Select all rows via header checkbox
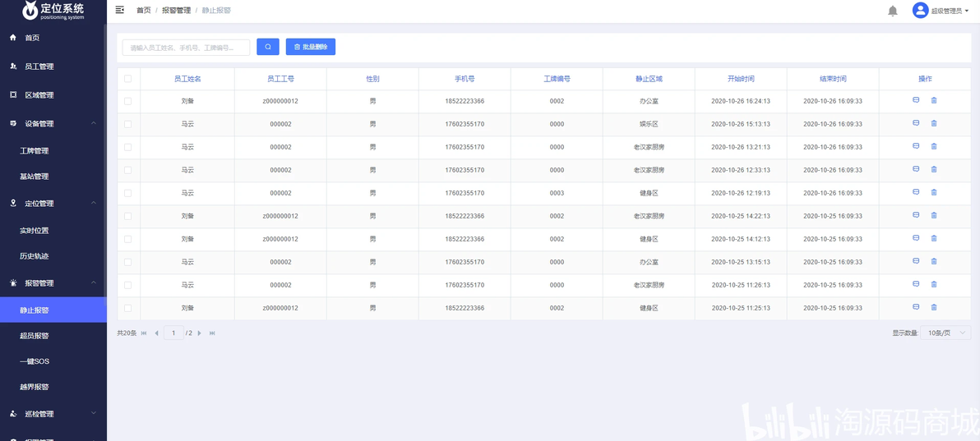 tap(128, 79)
